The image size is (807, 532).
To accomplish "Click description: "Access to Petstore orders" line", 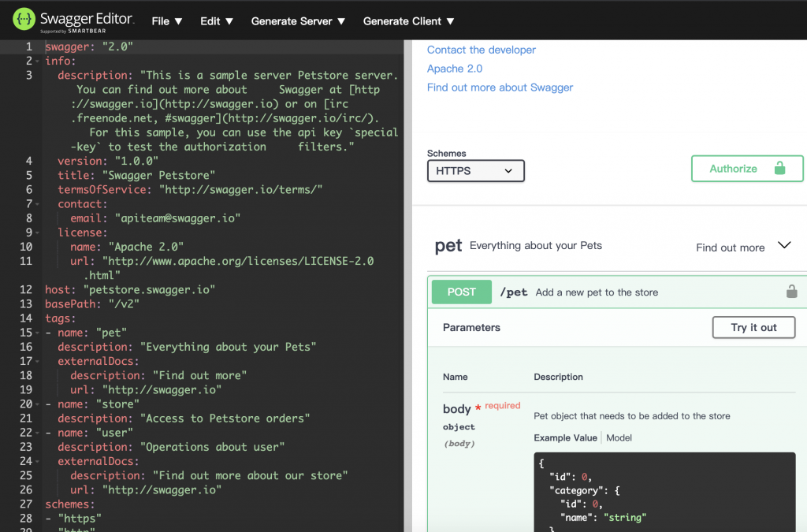I will 184,419.
